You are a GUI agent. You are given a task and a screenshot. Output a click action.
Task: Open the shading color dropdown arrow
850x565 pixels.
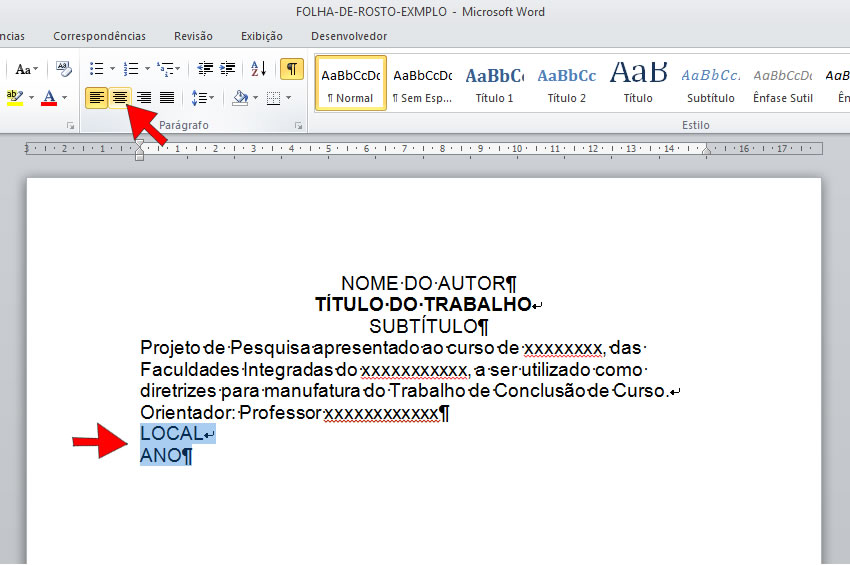click(x=255, y=98)
